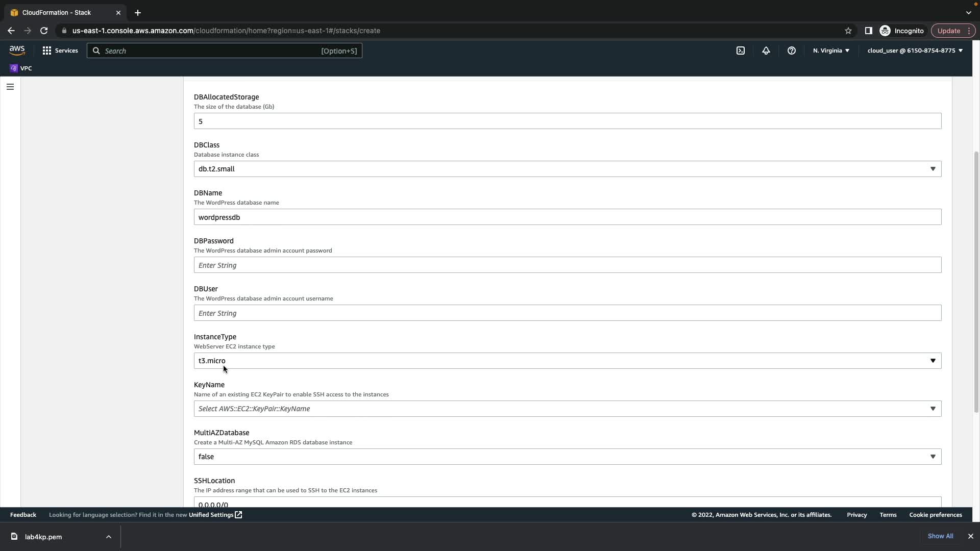The height and width of the screenshot is (551, 980).
Task: Open Cookie preferences link
Action: [935, 515]
